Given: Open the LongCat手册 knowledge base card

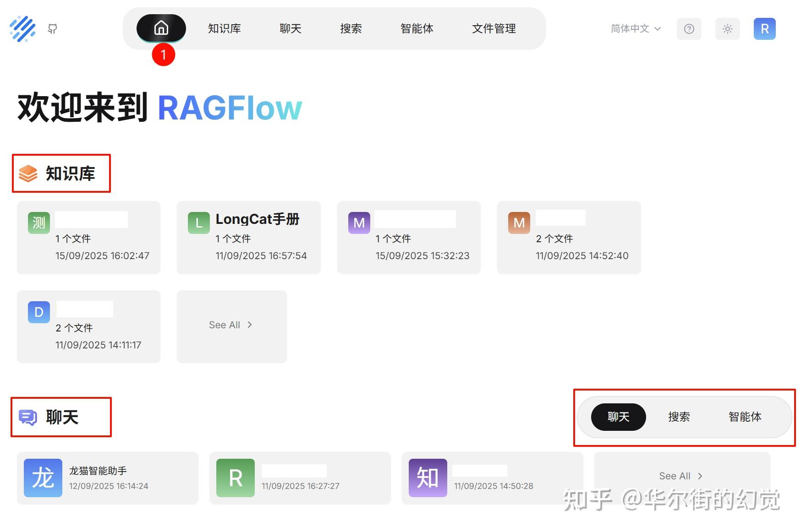Looking at the screenshot, I should click(248, 237).
